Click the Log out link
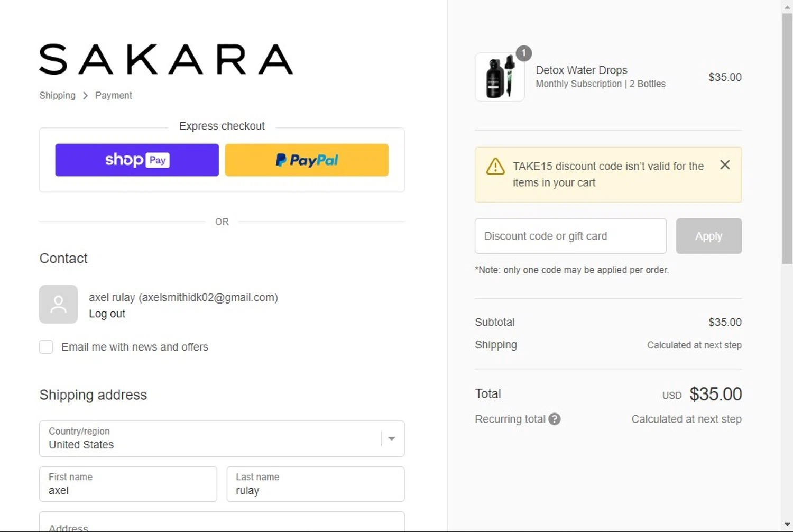This screenshot has height=532, width=793. (107, 314)
